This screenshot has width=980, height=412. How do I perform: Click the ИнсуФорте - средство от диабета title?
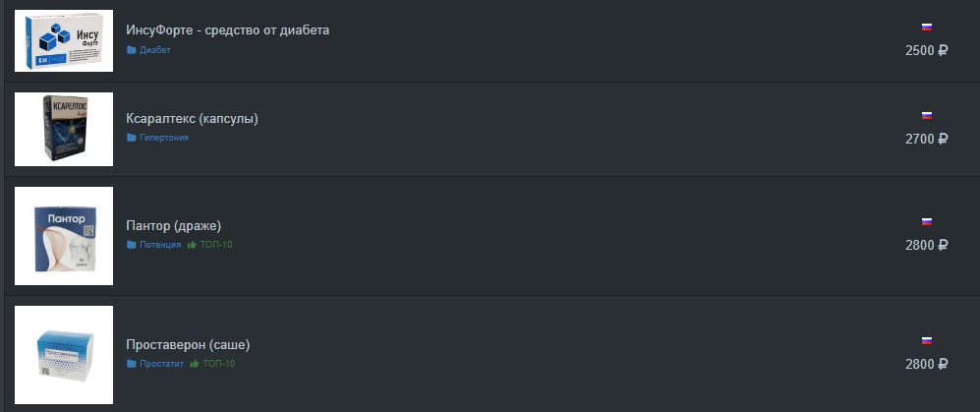[227, 30]
